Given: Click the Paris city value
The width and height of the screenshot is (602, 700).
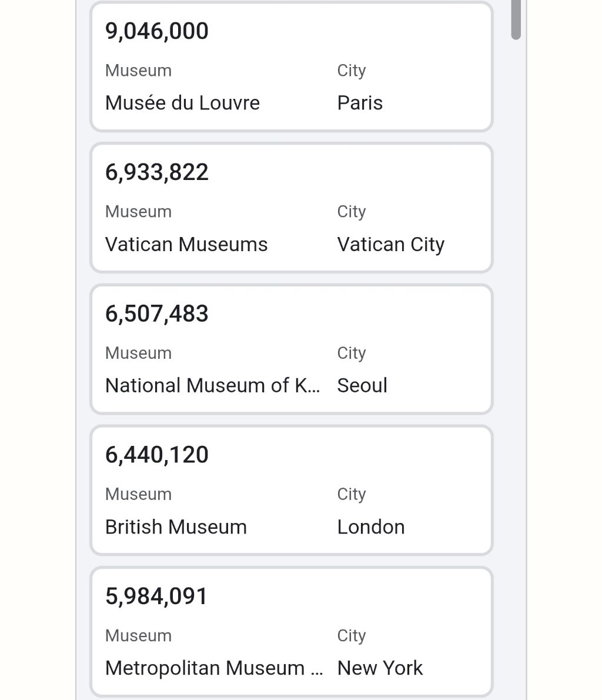Looking at the screenshot, I should pos(360,103).
